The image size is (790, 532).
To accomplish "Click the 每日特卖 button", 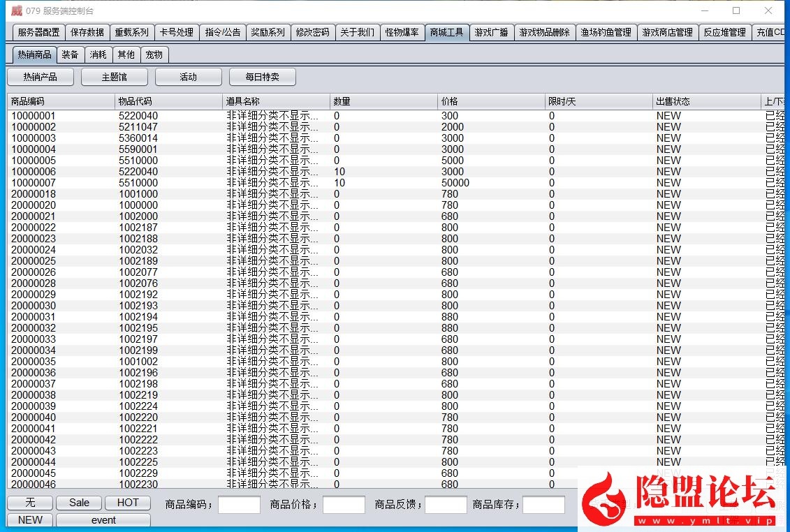I will point(262,77).
